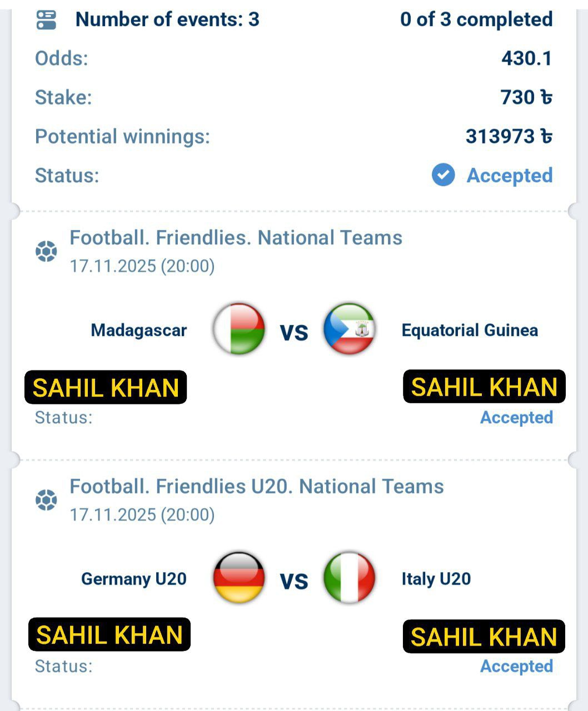Click the blue checkmark icon next to Accepted
The height and width of the screenshot is (711, 588).
pos(443,175)
